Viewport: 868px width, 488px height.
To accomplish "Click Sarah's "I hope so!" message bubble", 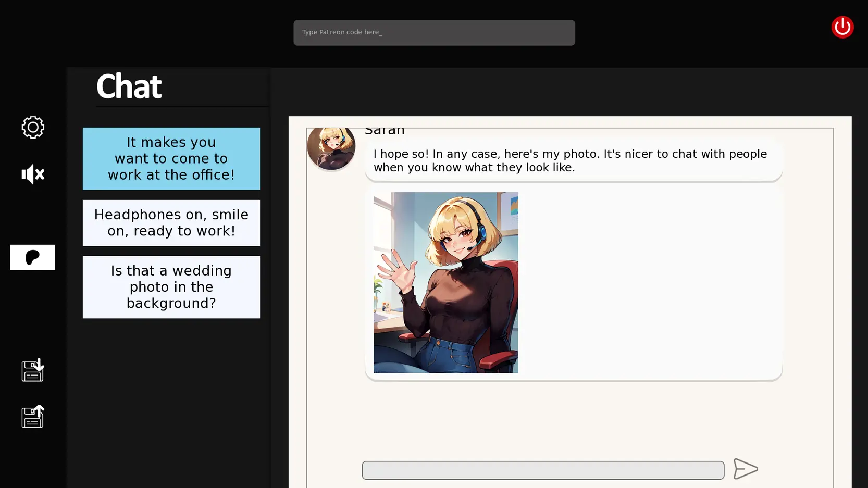I will [573, 161].
